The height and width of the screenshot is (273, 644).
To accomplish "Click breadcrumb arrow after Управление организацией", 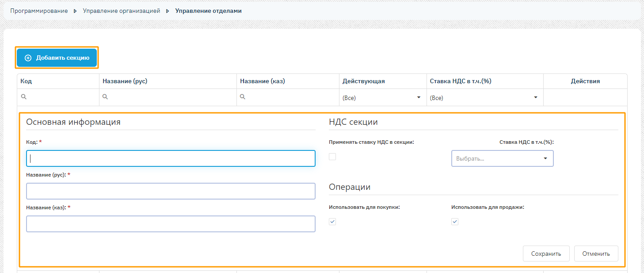I will pos(168,11).
